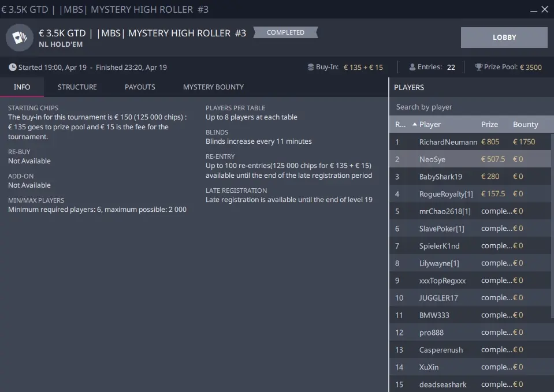Click the person icon next to Entries
This screenshot has height=392, width=554.
(x=412, y=67)
